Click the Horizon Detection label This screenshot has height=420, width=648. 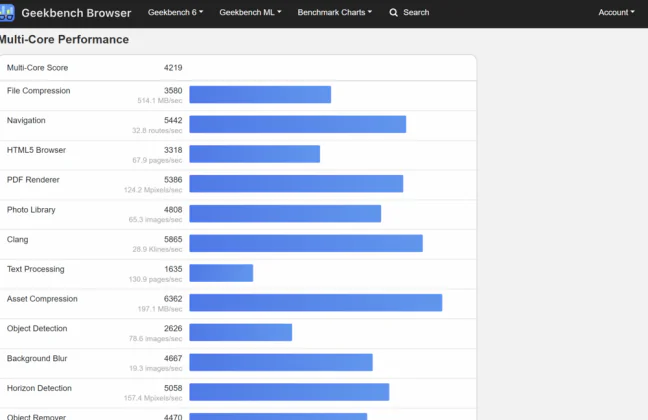click(39, 388)
